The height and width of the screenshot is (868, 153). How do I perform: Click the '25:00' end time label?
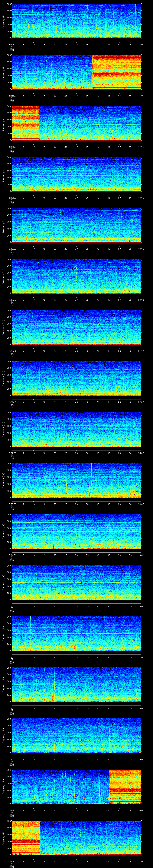[x=141, y=555]
